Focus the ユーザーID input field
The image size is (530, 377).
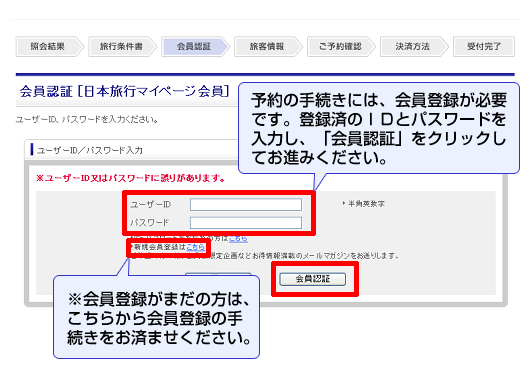(246, 205)
